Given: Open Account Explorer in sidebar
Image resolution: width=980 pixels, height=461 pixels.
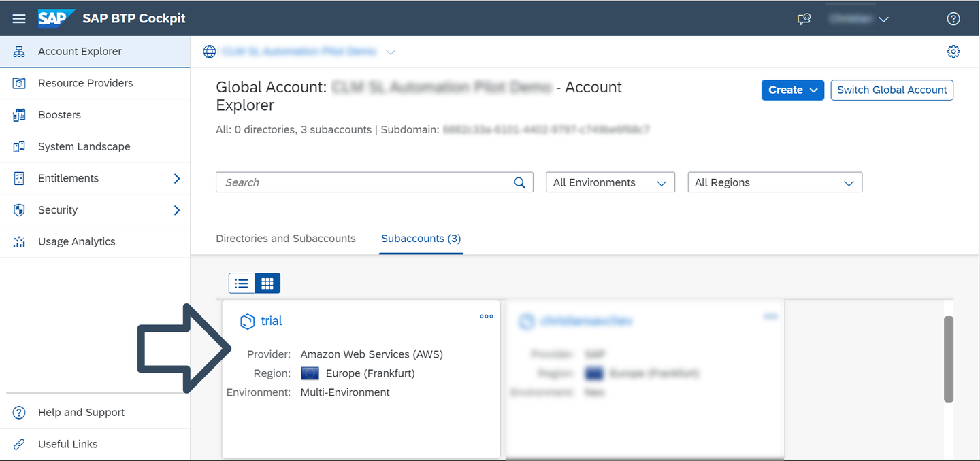Looking at the screenshot, I should (x=95, y=51).
